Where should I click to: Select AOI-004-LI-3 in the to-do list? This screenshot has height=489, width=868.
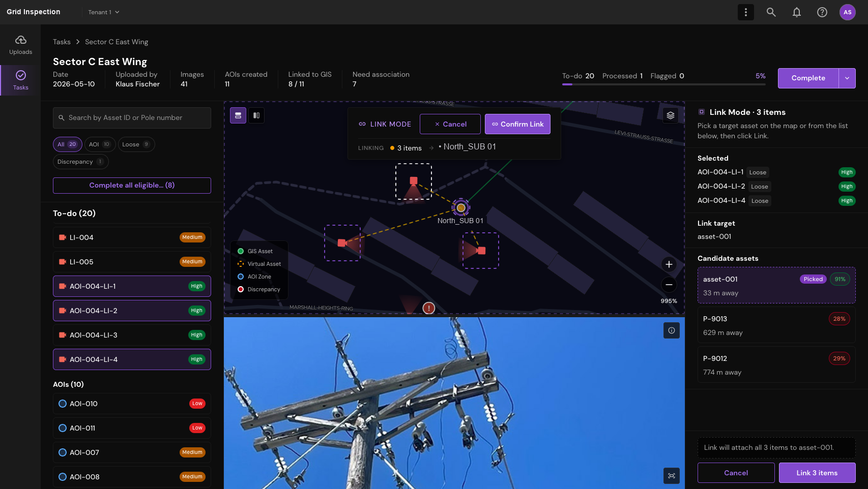tap(132, 335)
